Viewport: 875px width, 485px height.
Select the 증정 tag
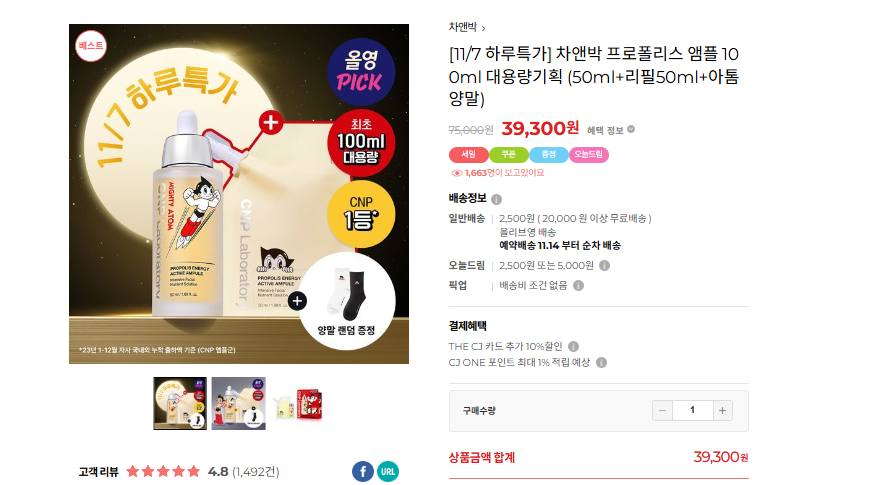point(549,155)
